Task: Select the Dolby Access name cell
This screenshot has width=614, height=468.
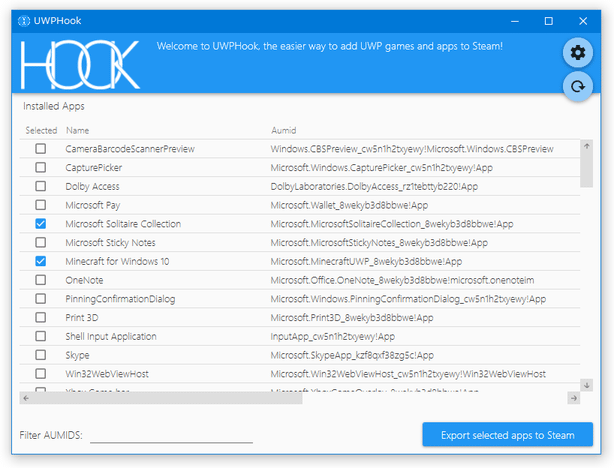Action: 92,186
